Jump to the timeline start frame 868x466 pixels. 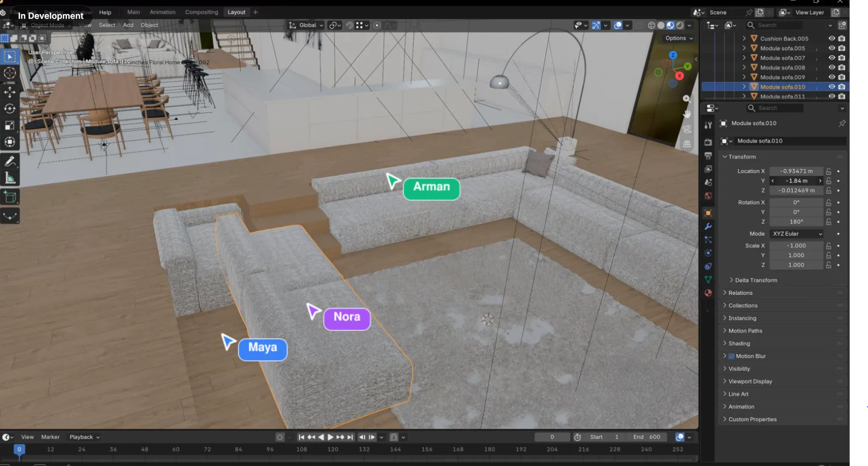coord(301,437)
